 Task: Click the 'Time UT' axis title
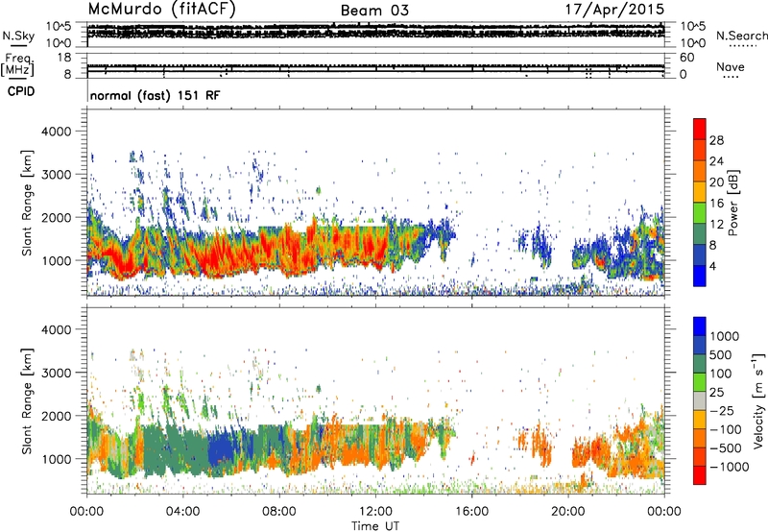[375, 525]
